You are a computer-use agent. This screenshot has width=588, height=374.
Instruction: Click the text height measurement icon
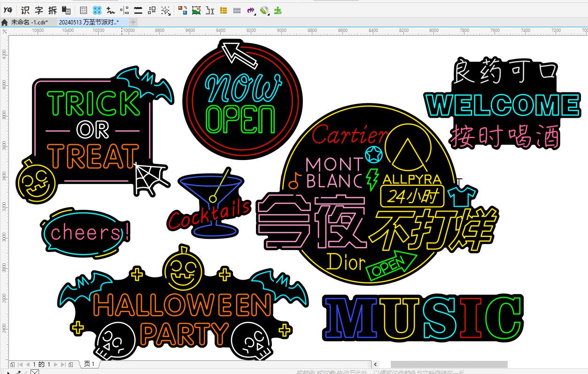pyautogui.click(x=210, y=10)
